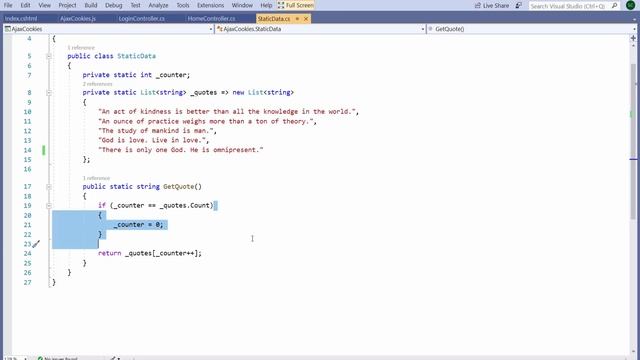Collapse the _quotes list on line 8
Image resolution: width=640 pixels, height=360 pixels.
pos(49,93)
